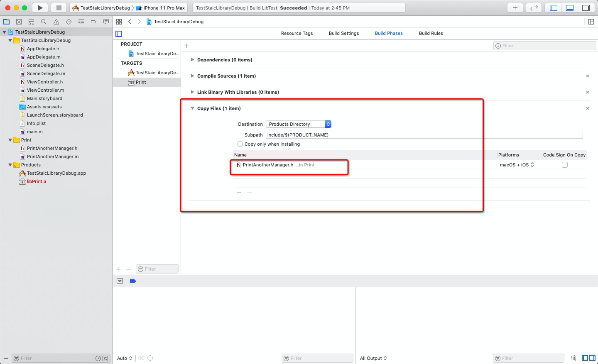Add a new file in navigator footer
Viewport: 598px width, 364px height.
tap(6, 358)
